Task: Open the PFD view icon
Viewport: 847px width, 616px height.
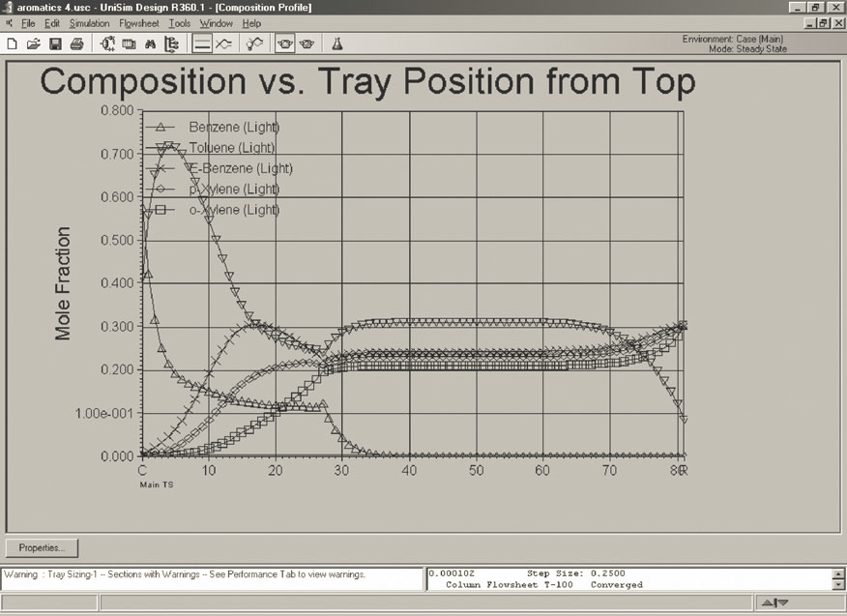Action: [x=106, y=44]
